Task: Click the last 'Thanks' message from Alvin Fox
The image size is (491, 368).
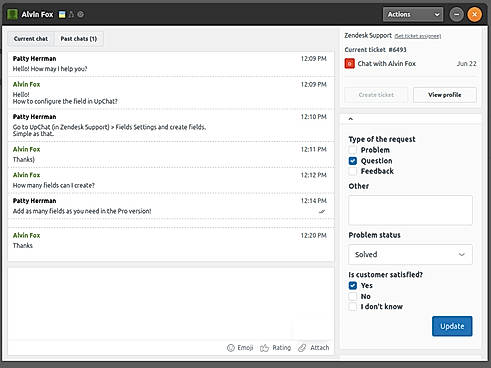Action: coord(23,245)
